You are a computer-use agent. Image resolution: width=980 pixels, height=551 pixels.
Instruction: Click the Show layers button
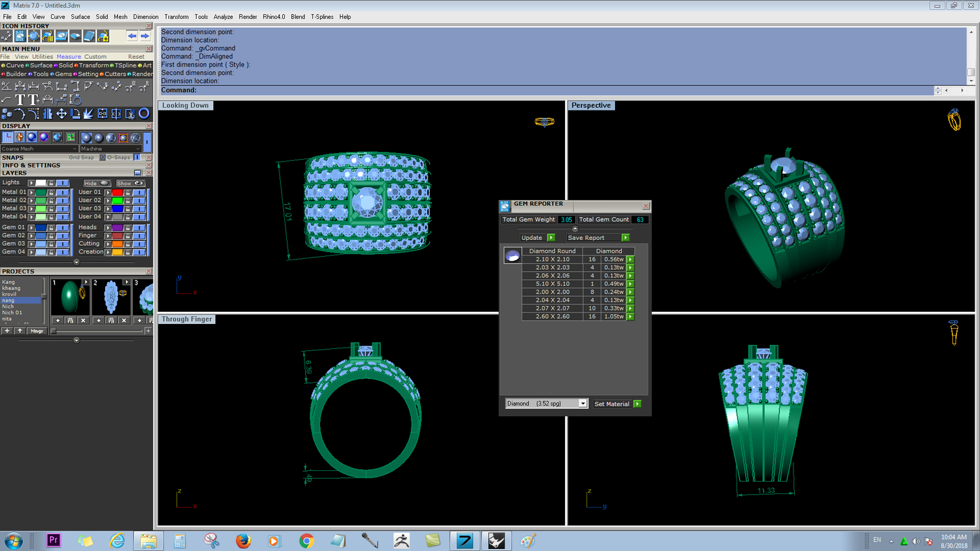tap(131, 183)
